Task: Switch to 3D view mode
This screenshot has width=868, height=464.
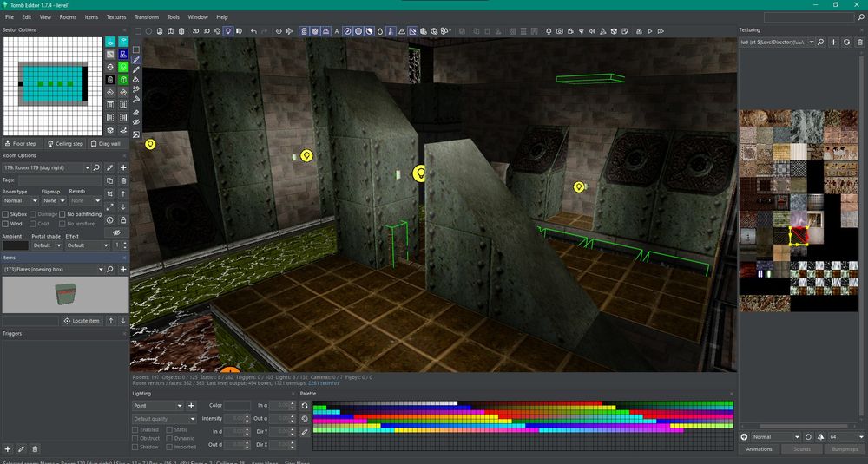Action: pyautogui.click(x=206, y=31)
